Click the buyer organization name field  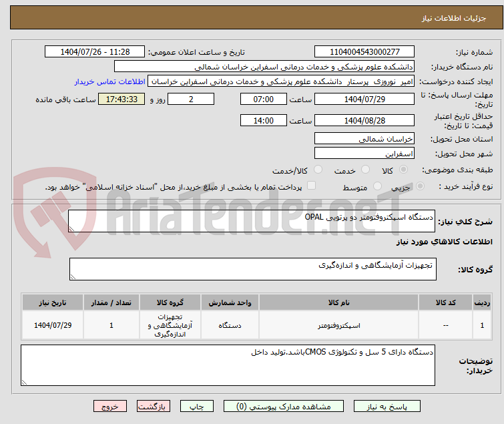(264, 67)
